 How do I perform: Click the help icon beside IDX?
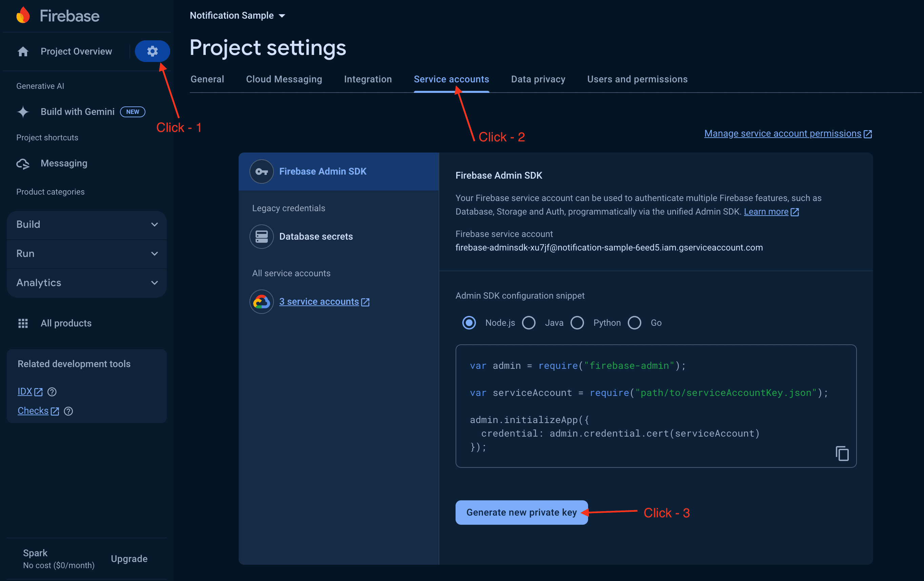coord(52,392)
